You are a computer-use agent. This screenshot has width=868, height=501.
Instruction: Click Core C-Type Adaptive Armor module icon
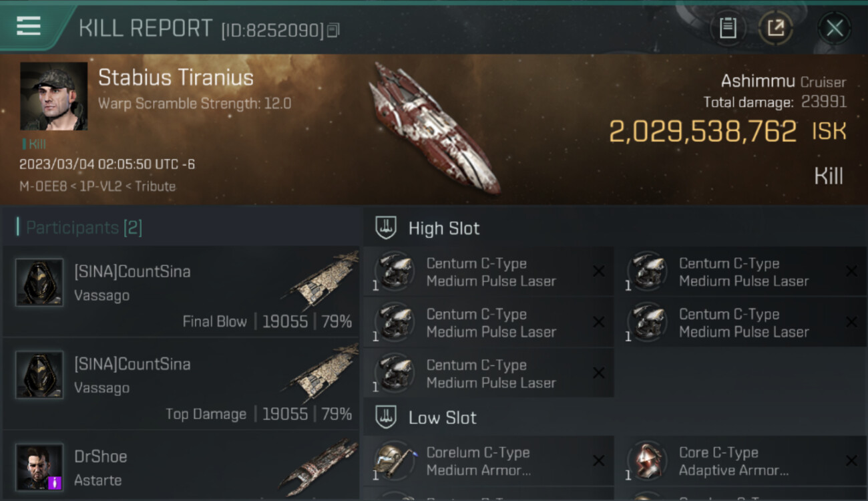(647, 460)
